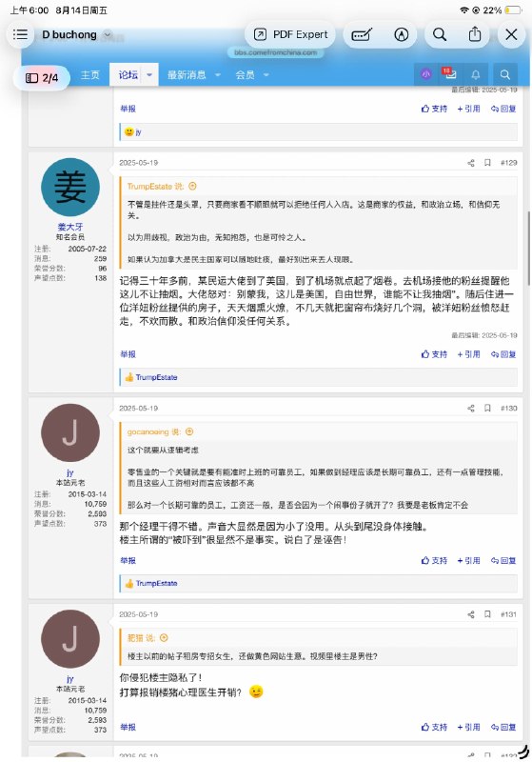532x762 pixels.
Task: Open inbox messages with red badge
Action: tap(449, 74)
